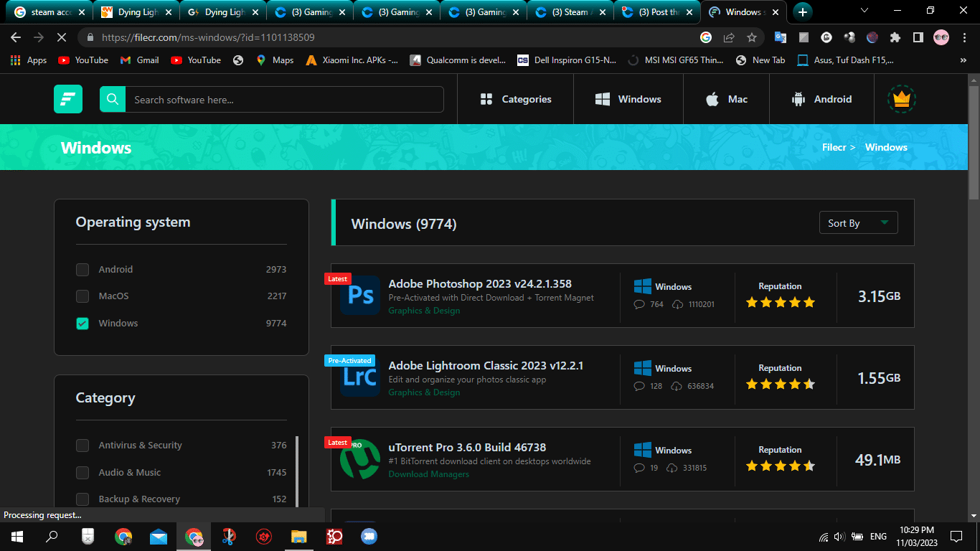This screenshot has width=980, height=551.
Task: Switch to the '(3) Post th' browser tab
Action: pyautogui.click(x=657, y=12)
